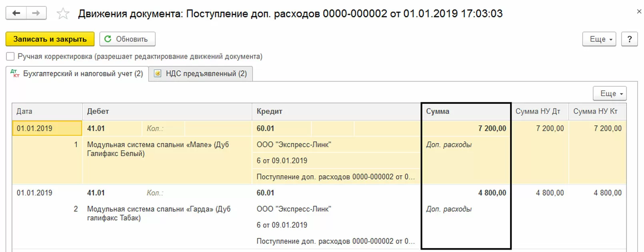Select the 01.01.2019 date cell in first row
Viewport: 644px width, 252px height.
coord(47,129)
